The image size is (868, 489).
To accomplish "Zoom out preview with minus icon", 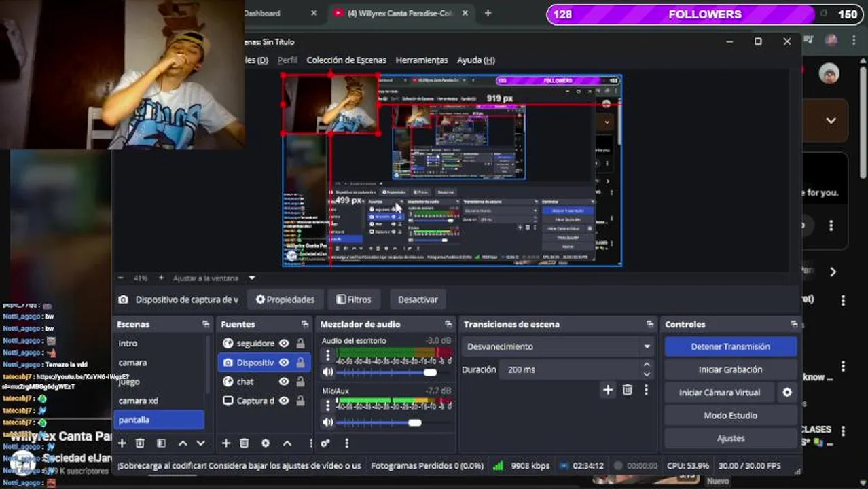I will [121, 278].
